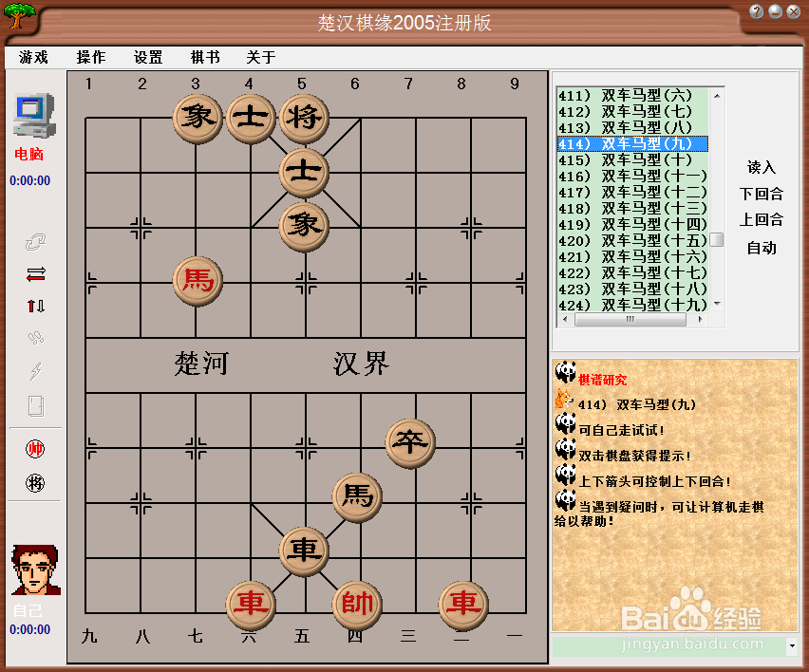Viewport: 809px width, 672px height.
Task: Open the 关于 menu
Action: click(260, 57)
